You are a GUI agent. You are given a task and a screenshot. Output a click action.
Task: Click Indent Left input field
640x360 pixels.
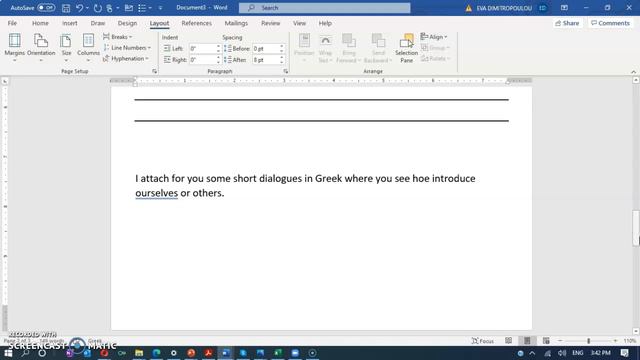pyautogui.click(x=202, y=49)
